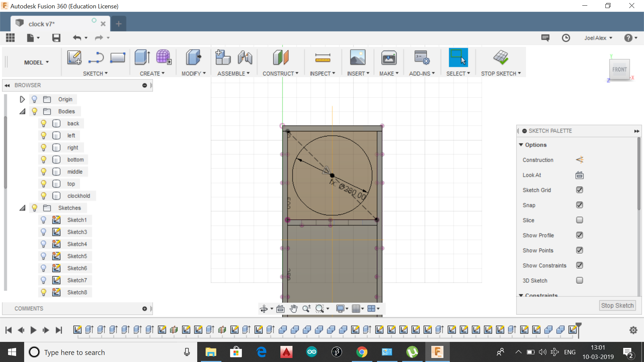Expand the Origin folder in browser
The height and width of the screenshot is (362, 644).
(22, 99)
